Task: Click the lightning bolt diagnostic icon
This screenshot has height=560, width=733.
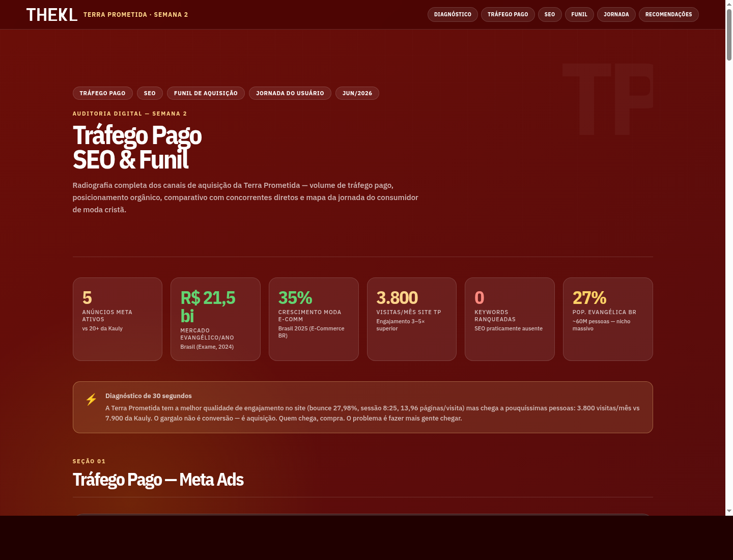Action: [91, 400]
